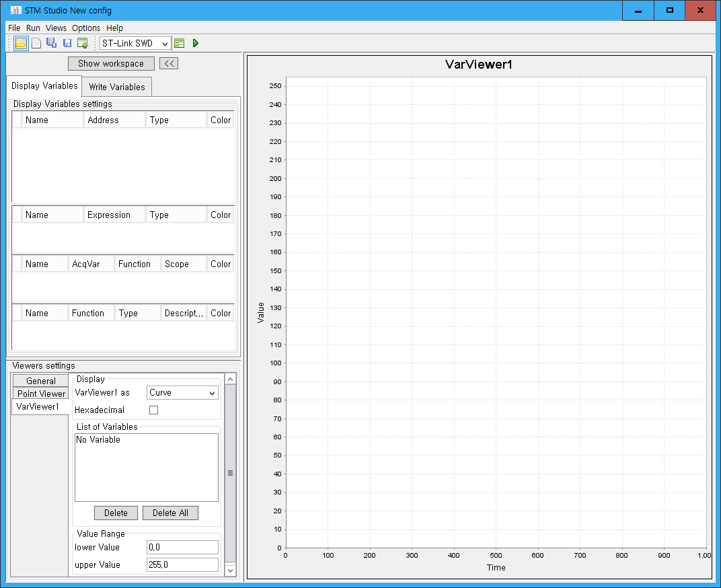Click Function header next to AcqVar

(137, 264)
